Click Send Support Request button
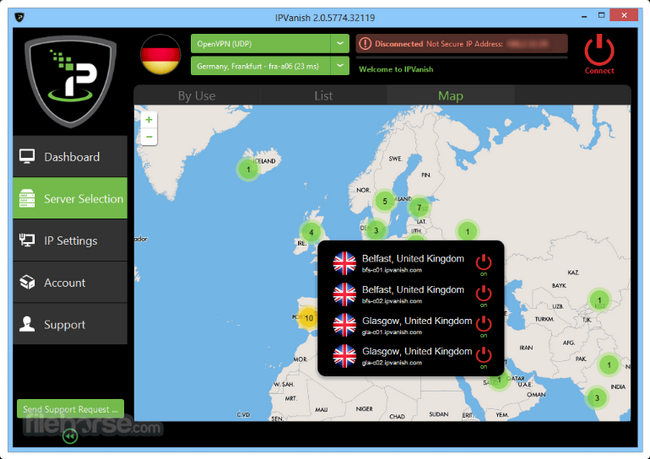The height and width of the screenshot is (459, 650). tap(70, 409)
